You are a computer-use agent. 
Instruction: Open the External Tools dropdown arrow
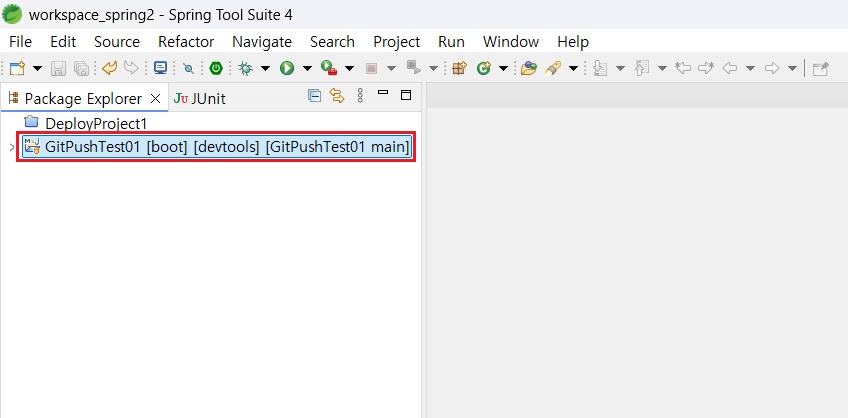tap(349, 68)
